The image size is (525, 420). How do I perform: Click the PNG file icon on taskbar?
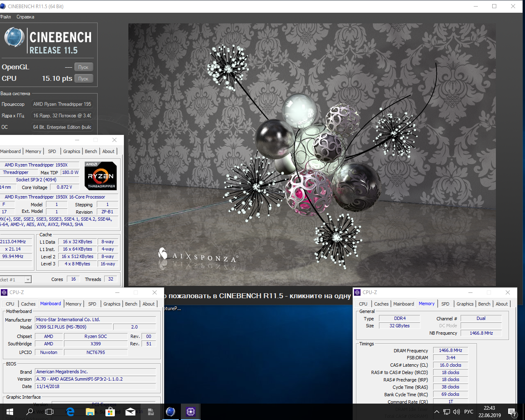(x=151, y=412)
